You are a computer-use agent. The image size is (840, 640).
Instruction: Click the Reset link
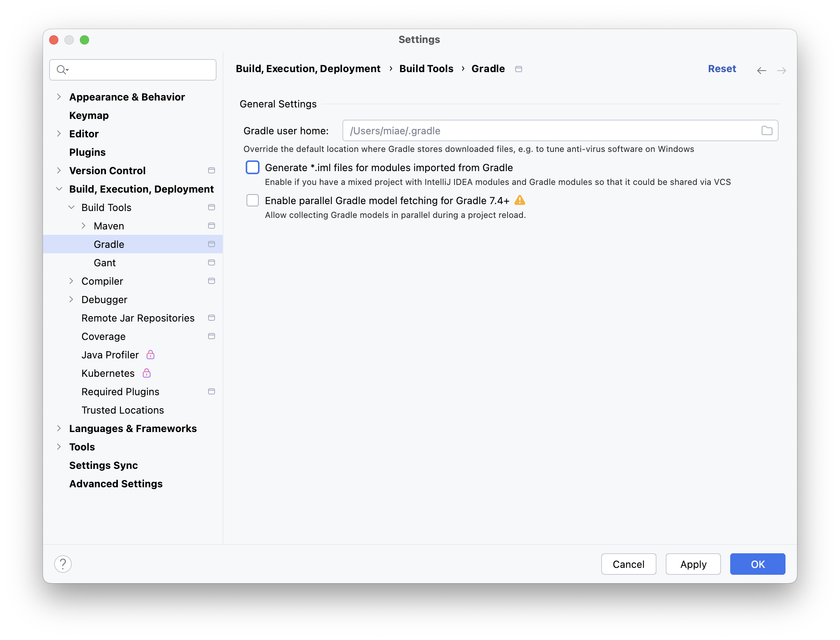722,69
